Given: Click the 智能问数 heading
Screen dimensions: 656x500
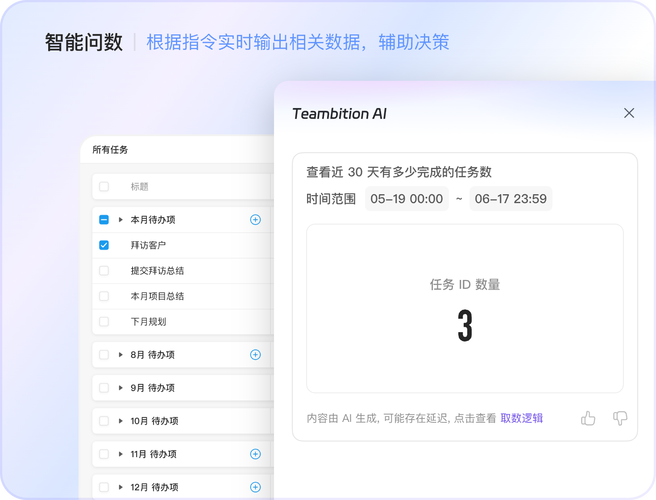Looking at the screenshot, I should point(84,42).
